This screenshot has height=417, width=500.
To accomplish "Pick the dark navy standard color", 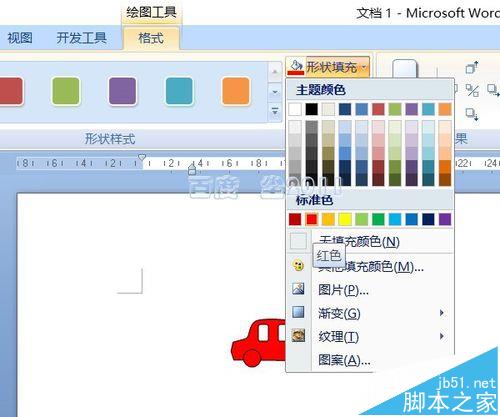I will click(x=428, y=219).
